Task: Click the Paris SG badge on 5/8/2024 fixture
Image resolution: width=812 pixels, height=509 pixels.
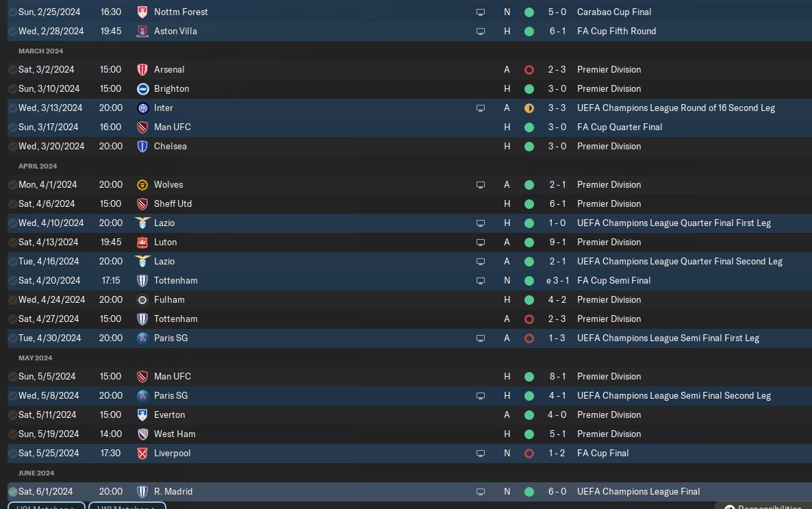Action: pyautogui.click(x=142, y=395)
